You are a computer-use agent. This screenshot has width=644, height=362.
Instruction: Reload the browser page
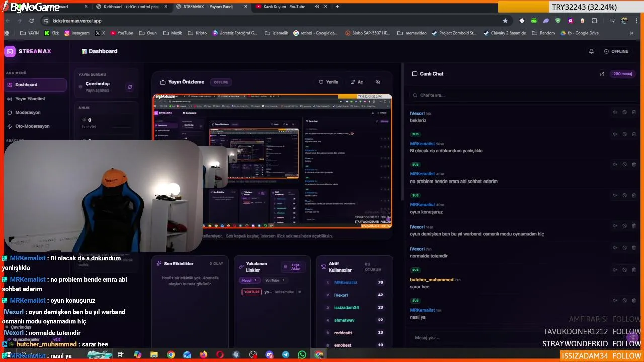click(31, 21)
